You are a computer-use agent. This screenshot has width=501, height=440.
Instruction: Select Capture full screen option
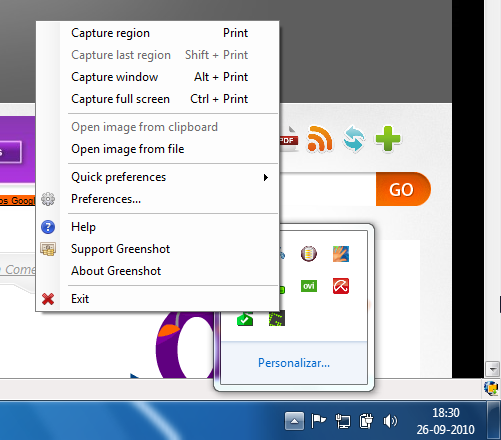coord(157,99)
